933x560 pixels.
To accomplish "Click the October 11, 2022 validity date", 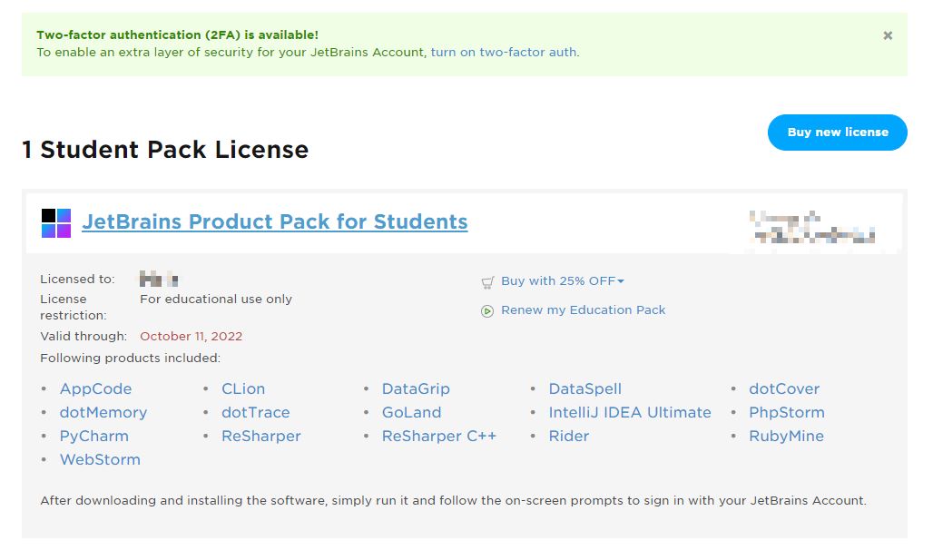I will [x=191, y=336].
